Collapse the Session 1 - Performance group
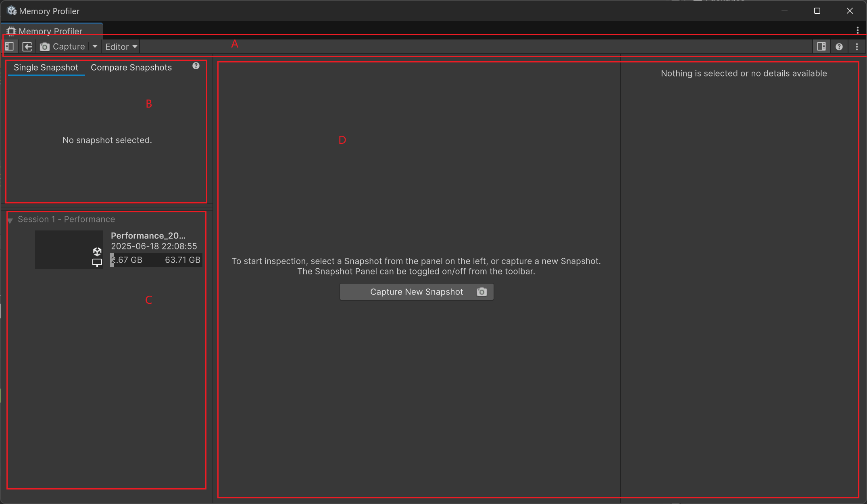The height and width of the screenshot is (504, 867). 10,220
